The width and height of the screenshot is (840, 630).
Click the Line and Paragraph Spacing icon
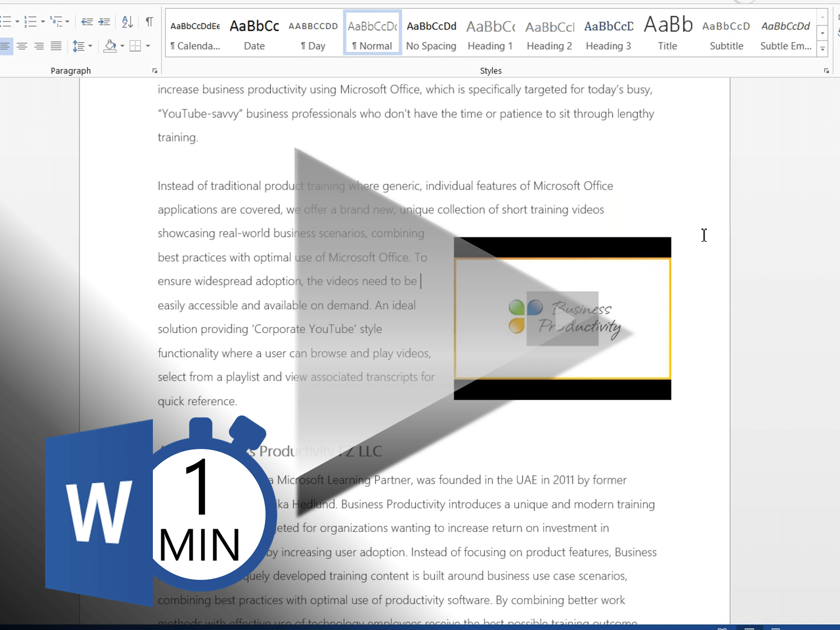(x=78, y=46)
